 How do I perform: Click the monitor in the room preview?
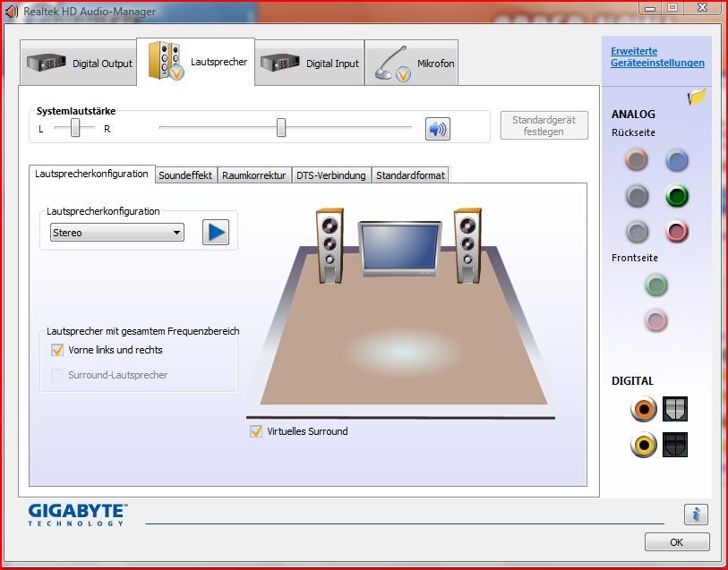[399, 249]
